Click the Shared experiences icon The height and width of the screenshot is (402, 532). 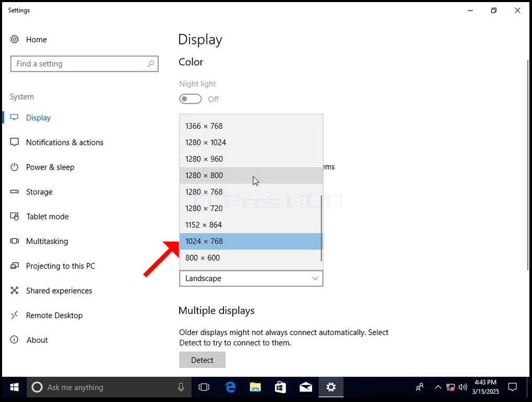point(14,291)
